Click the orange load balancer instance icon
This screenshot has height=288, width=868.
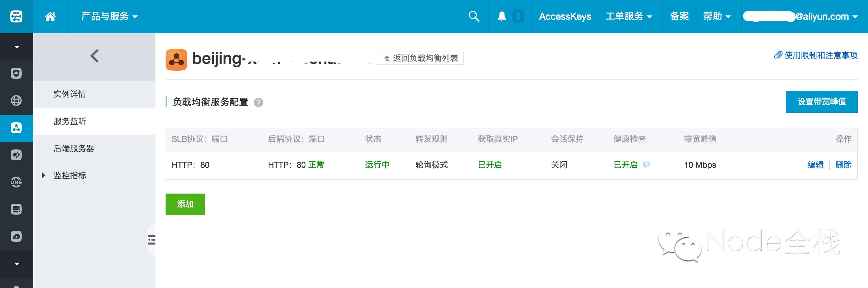pos(176,60)
